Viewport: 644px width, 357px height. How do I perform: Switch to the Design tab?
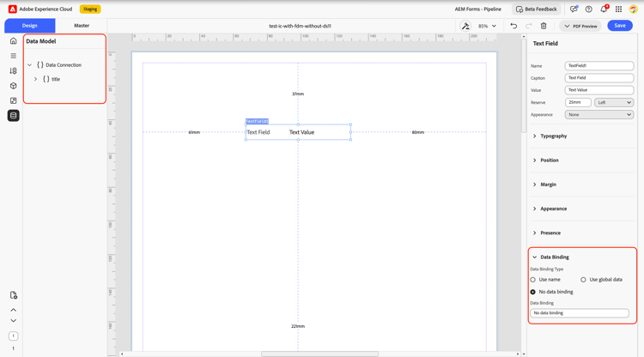pos(29,26)
